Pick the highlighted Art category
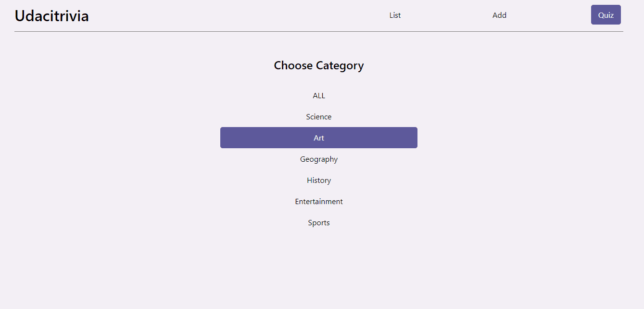The height and width of the screenshot is (309, 644). 319,138
